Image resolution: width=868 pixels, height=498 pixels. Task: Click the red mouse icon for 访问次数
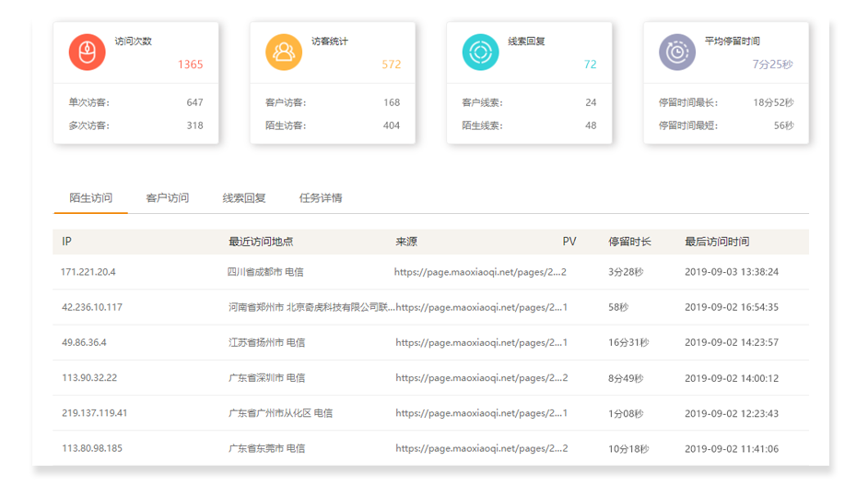(x=87, y=52)
